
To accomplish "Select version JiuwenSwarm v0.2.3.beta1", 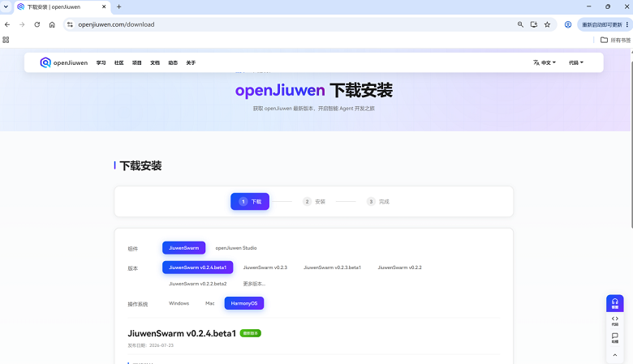I will pos(332,268).
